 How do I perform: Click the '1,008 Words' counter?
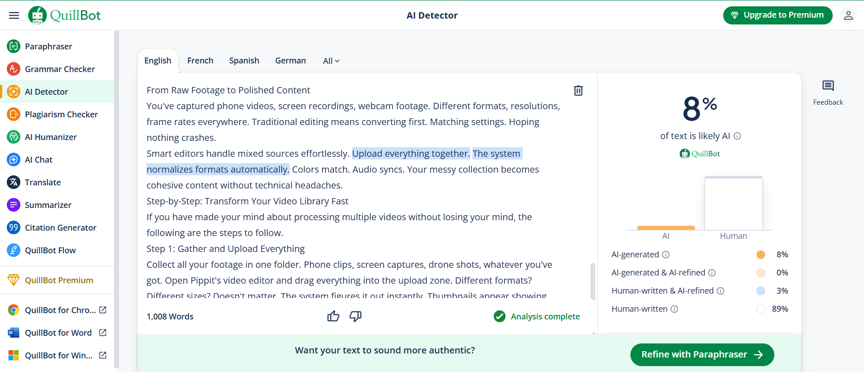[x=170, y=316]
